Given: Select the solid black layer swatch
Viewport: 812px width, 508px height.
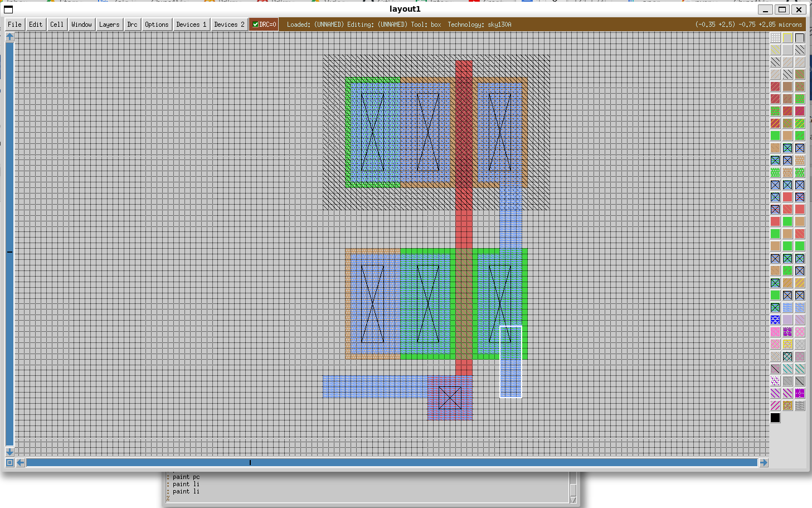Looking at the screenshot, I should tap(775, 418).
